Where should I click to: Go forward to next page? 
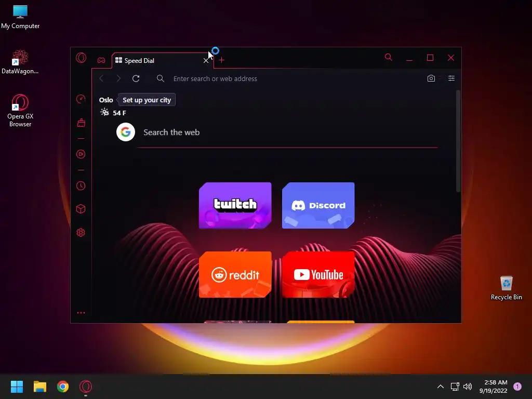(x=118, y=79)
